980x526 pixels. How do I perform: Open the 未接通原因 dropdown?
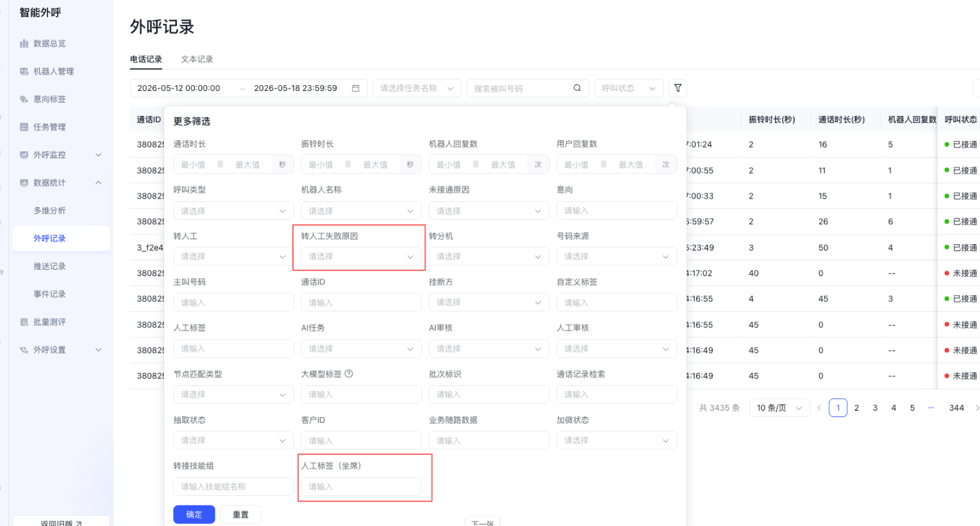[489, 211]
